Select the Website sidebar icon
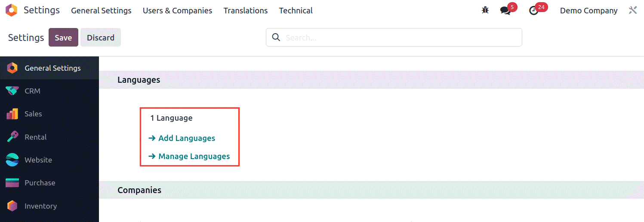 point(12,160)
